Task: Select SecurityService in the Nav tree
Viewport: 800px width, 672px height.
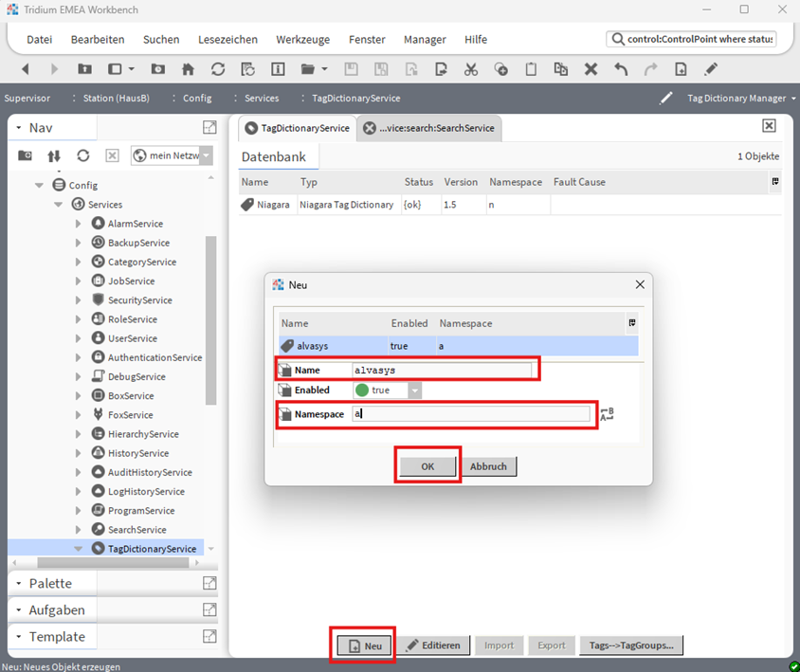Action: [x=139, y=300]
